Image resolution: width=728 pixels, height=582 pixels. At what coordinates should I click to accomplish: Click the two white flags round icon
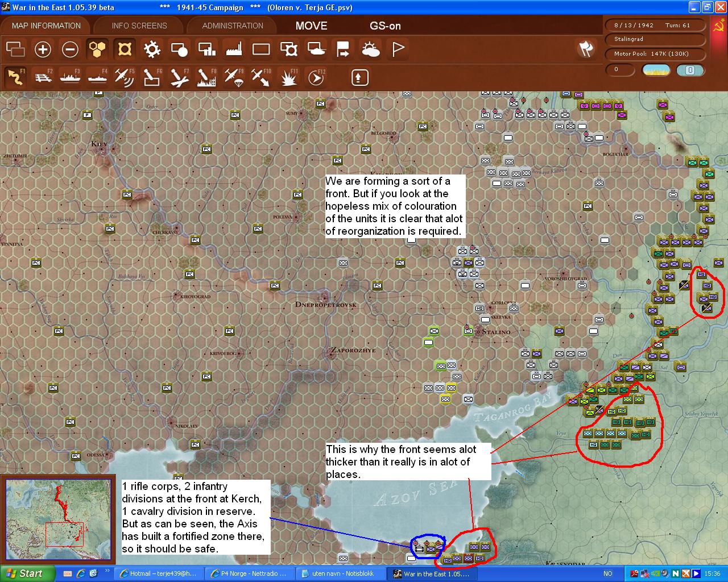tap(586, 49)
